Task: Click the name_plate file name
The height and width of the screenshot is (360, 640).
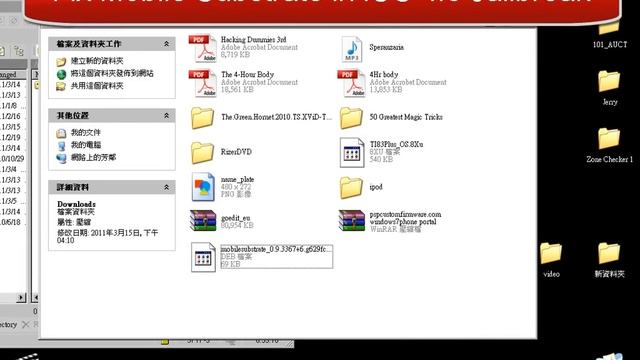Action: 237,179
